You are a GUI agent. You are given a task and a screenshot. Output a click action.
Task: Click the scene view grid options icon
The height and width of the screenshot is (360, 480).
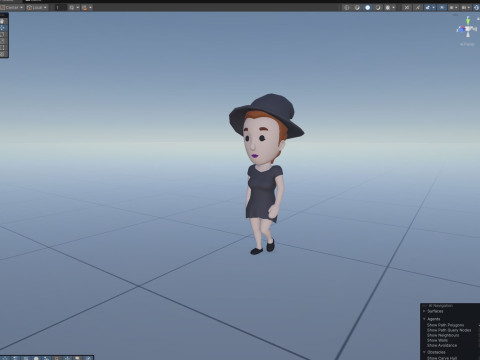452,7
